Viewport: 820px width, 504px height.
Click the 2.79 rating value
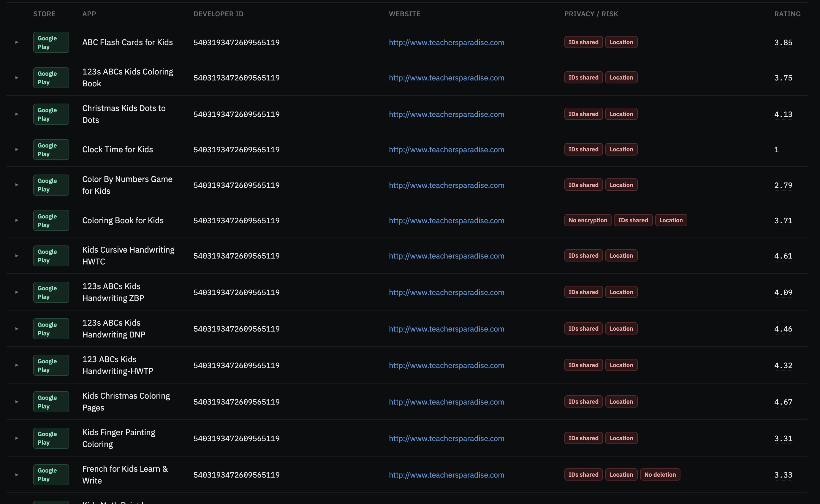(783, 185)
